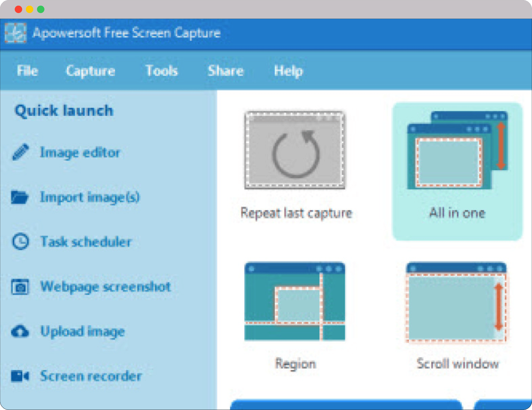Choose the All in one capture mode
This screenshot has width=532, height=410.
(x=457, y=150)
